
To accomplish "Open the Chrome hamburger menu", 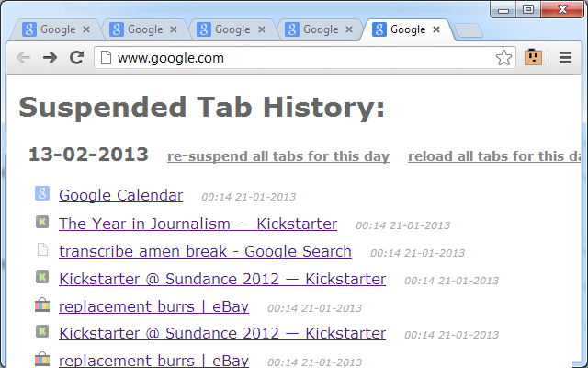I will coord(565,57).
